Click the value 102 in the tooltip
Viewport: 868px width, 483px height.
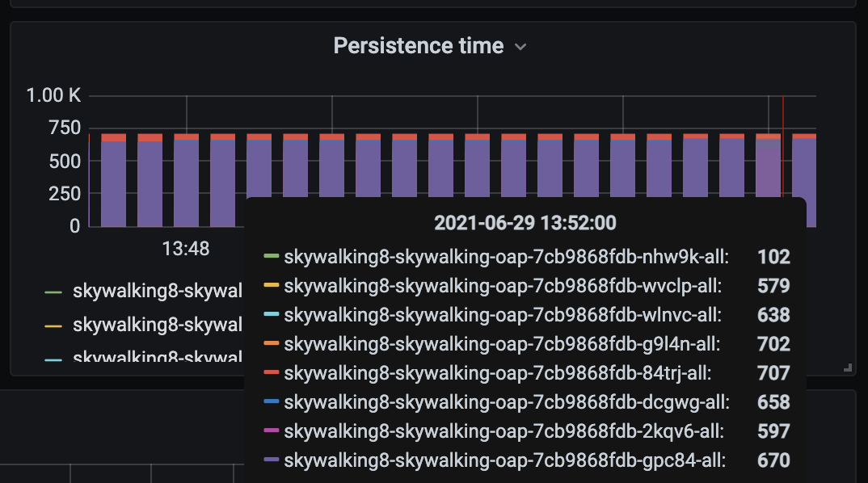point(773,257)
